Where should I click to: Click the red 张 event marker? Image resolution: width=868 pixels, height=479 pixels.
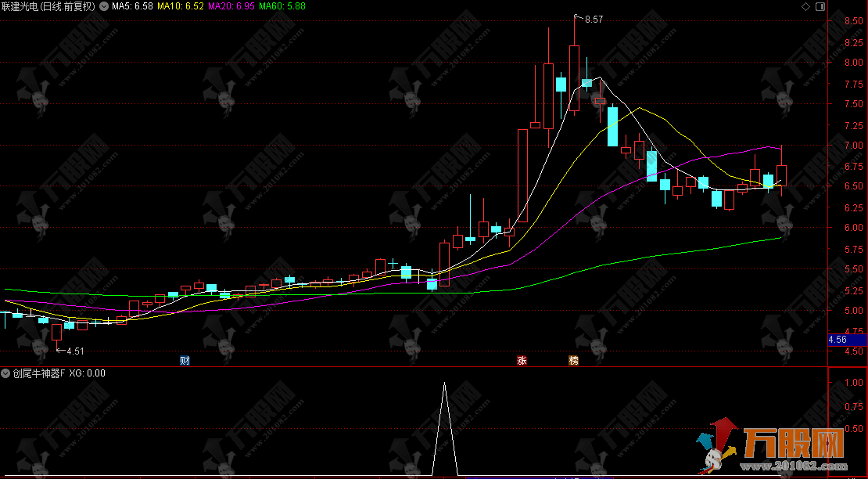tap(522, 361)
